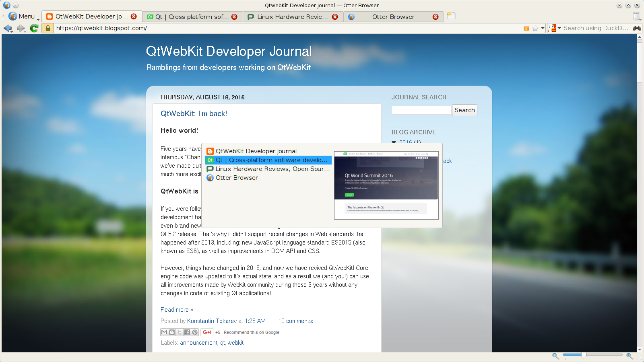
Task: Click the Read more link
Action: click(177, 310)
